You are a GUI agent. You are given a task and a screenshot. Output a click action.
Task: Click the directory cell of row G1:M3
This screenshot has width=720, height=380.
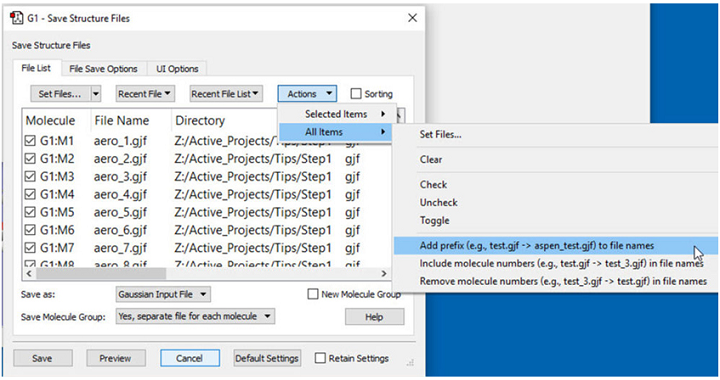tap(253, 177)
